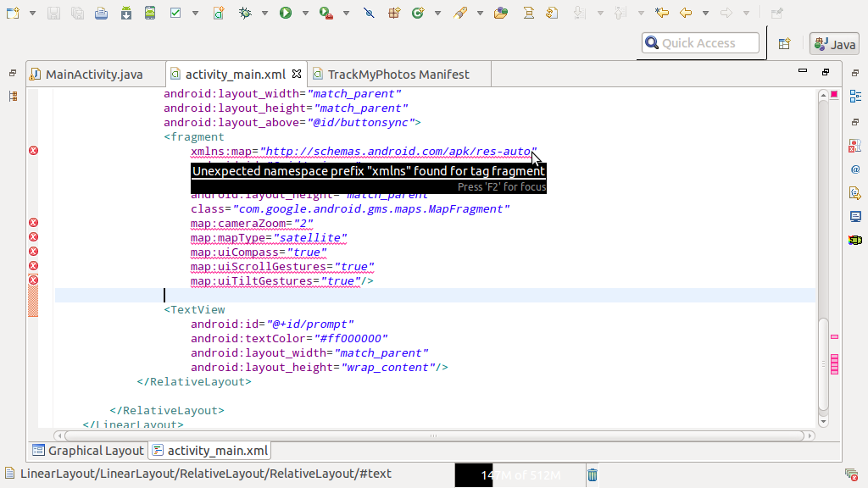
Task: Expand the Debug configurations dropdown arrow
Action: (x=264, y=14)
